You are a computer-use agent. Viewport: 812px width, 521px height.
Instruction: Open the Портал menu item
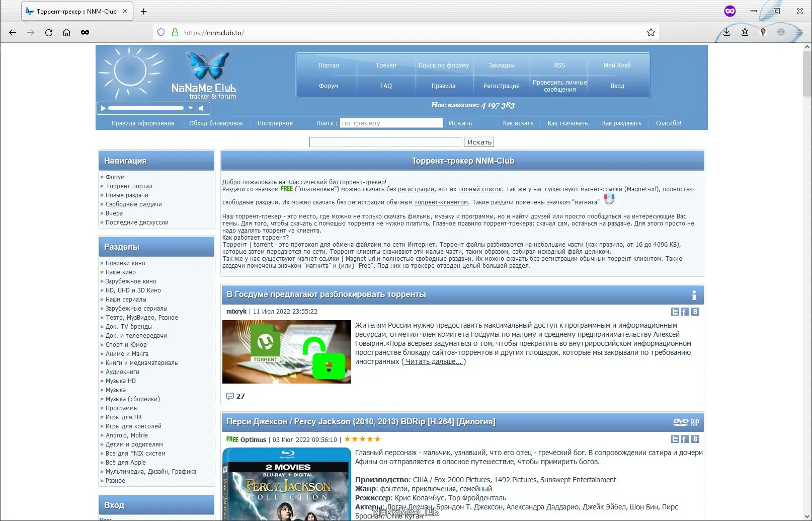click(329, 65)
